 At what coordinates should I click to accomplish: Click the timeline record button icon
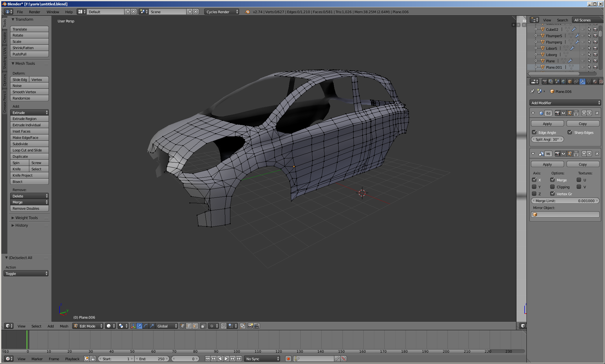click(288, 359)
